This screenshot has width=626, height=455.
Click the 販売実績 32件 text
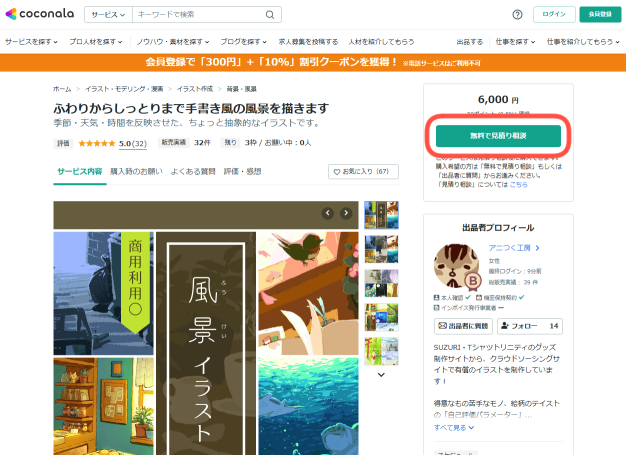(185, 142)
